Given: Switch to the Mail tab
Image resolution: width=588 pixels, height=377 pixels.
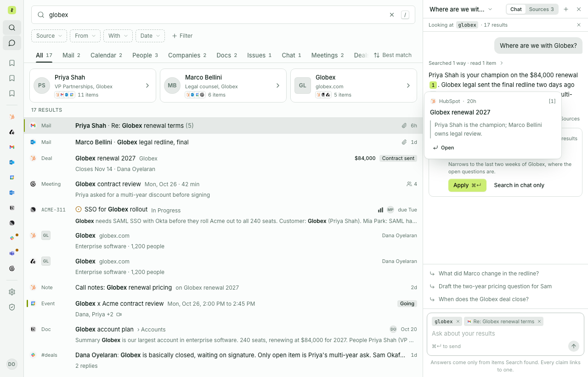Looking at the screenshot, I should [71, 55].
